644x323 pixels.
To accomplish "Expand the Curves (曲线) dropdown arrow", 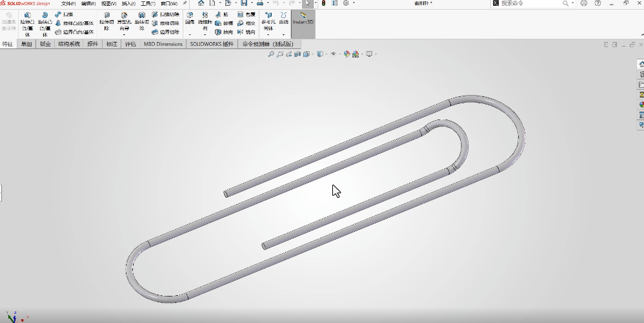I will tap(283, 35).
